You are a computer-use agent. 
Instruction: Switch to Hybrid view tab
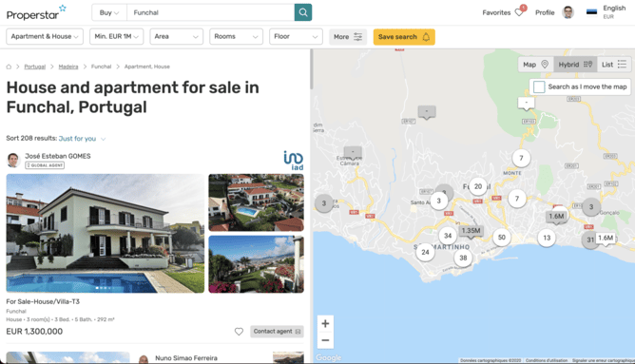(x=575, y=65)
